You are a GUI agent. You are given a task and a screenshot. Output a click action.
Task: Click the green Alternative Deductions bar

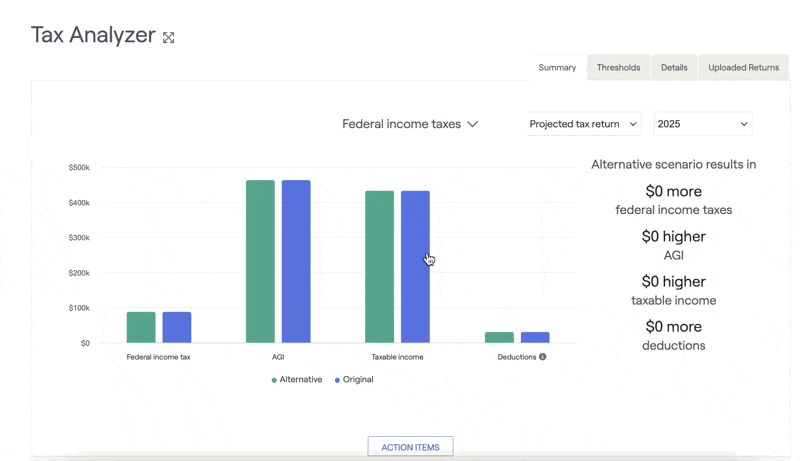tap(499, 338)
